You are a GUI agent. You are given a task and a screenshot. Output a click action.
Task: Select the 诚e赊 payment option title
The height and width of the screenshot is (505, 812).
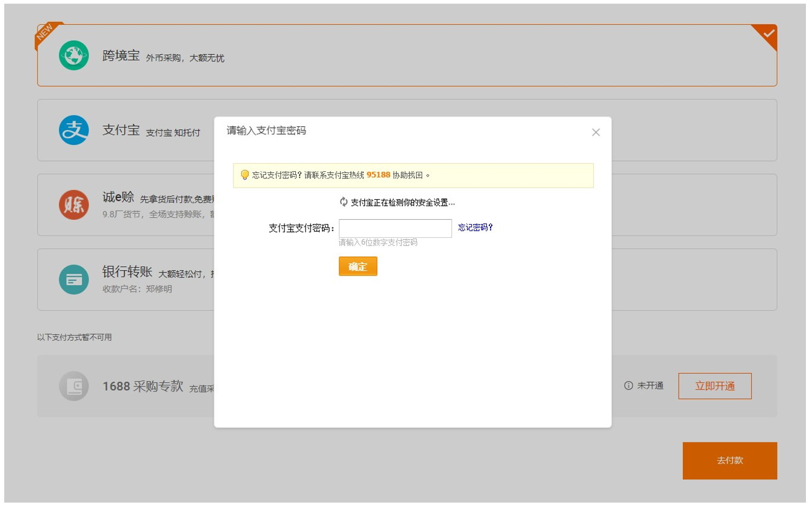tap(118, 197)
